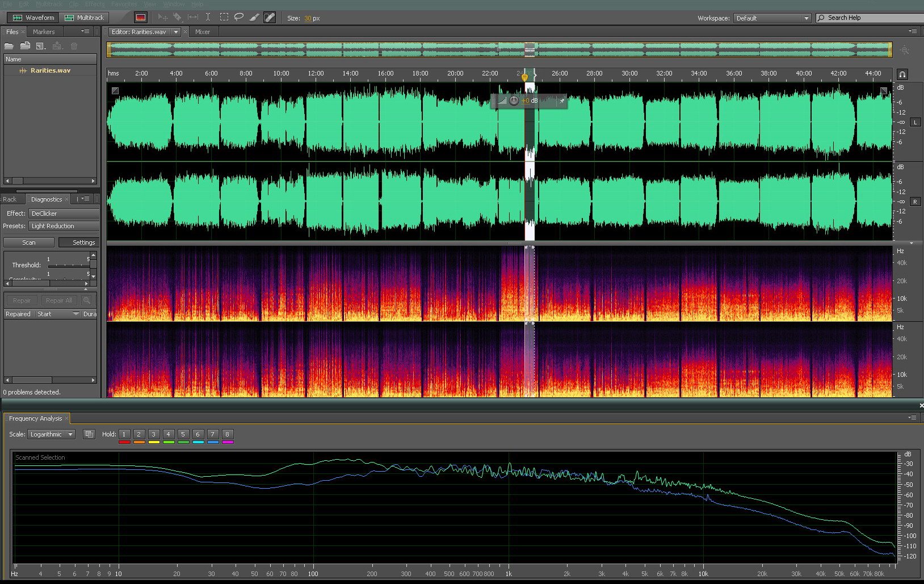This screenshot has width=924, height=584.
Task: Select the Marquee Selection tool
Action: tap(224, 18)
